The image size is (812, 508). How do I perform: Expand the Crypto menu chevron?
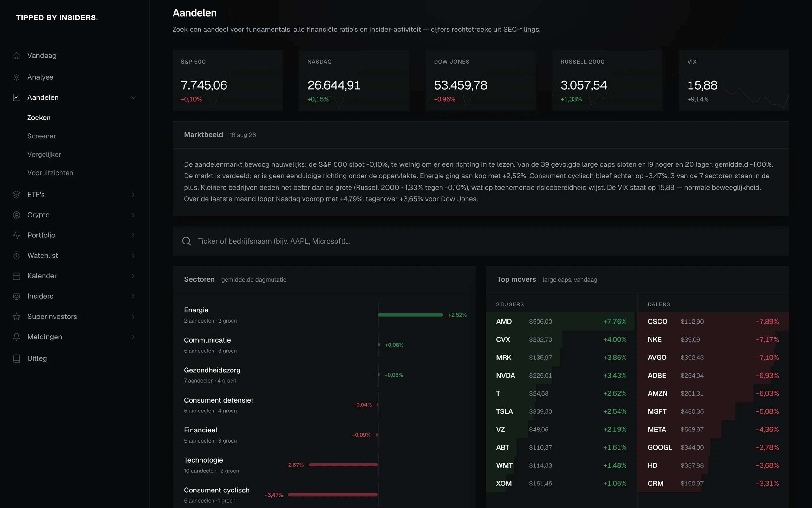pyautogui.click(x=133, y=215)
